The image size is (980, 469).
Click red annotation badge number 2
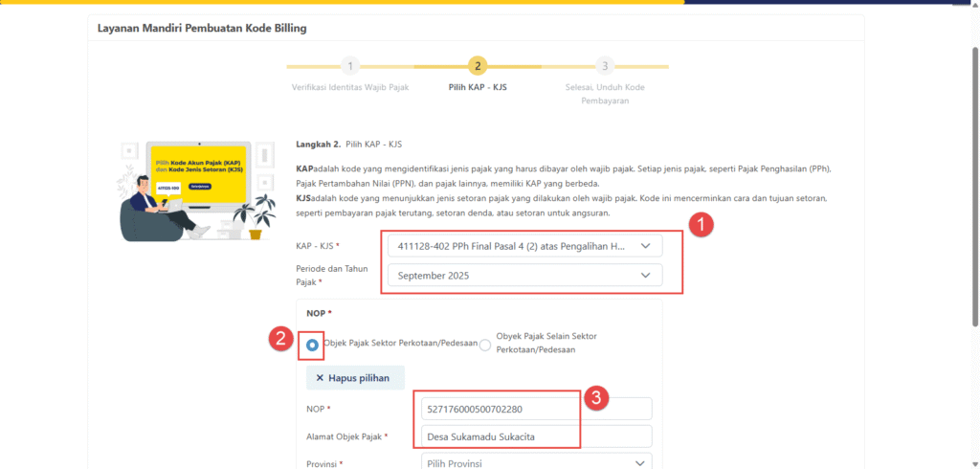pyautogui.click(x=279, y=338)
